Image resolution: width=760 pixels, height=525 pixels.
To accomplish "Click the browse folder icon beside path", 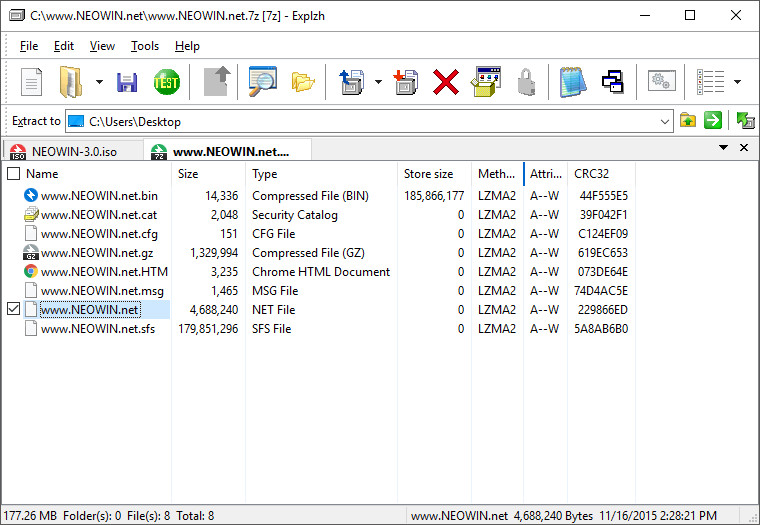I will pyautogui.click(x=688, y=121).
